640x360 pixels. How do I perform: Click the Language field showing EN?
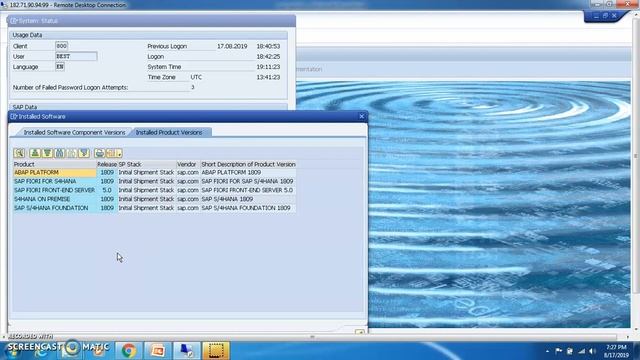[x=60, y=67]
